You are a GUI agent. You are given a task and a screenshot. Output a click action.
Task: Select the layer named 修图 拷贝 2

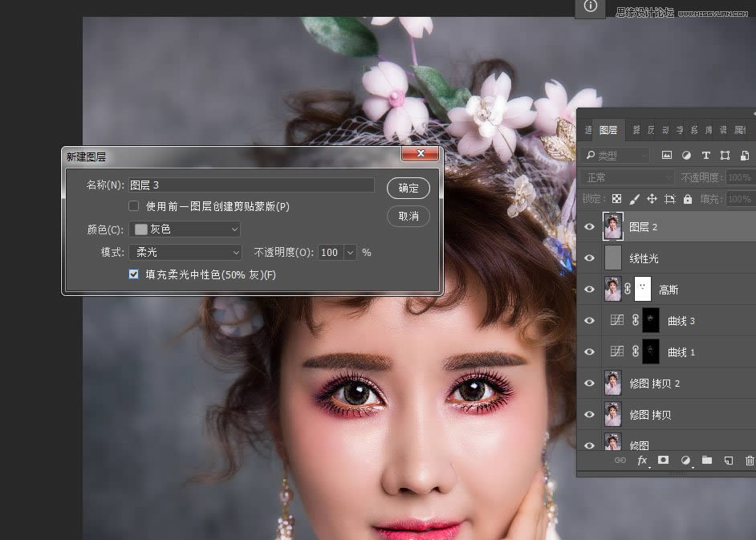pyautogui.click(x=655, y=384)
